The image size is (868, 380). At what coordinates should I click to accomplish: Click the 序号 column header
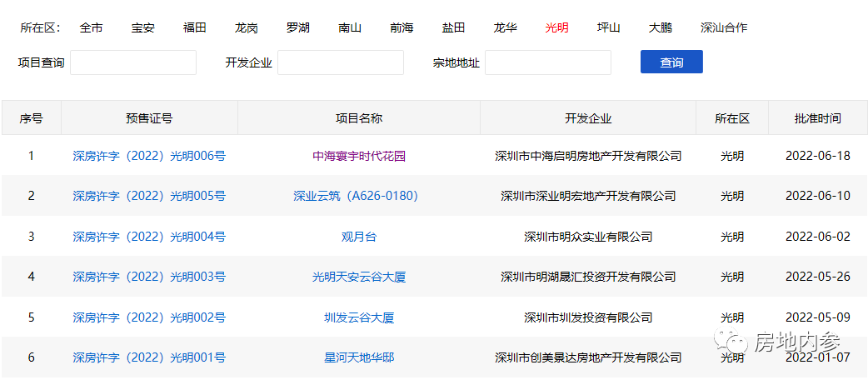tap(31, 118)
